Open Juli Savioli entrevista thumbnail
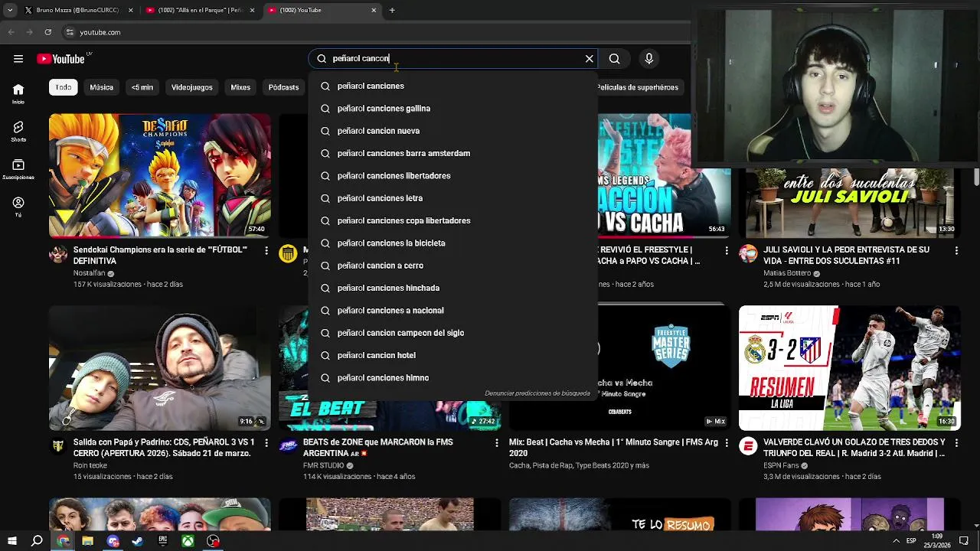The width and height of the screenshot is (980, 551). 850,203
